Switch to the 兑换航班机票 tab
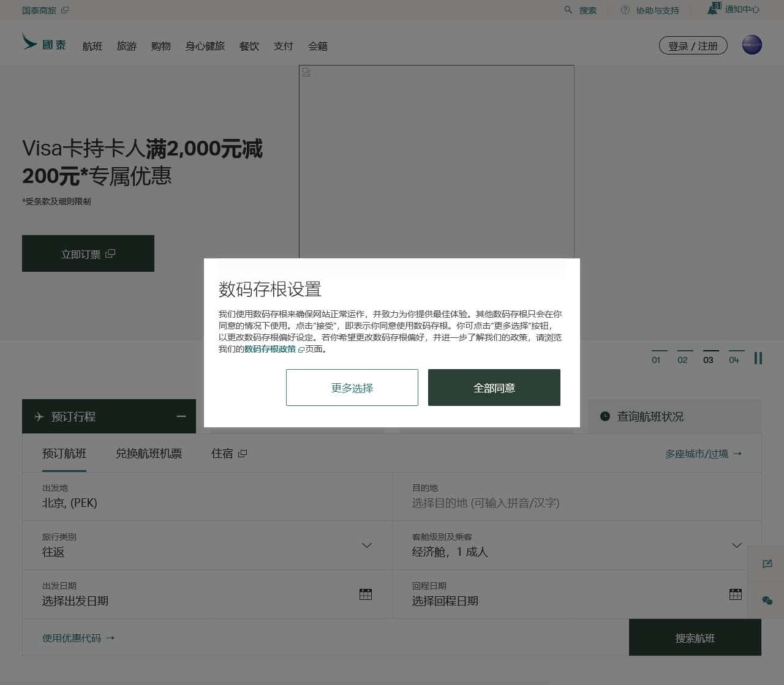Viewport: 784px width, 685px height. coord(149,454)
